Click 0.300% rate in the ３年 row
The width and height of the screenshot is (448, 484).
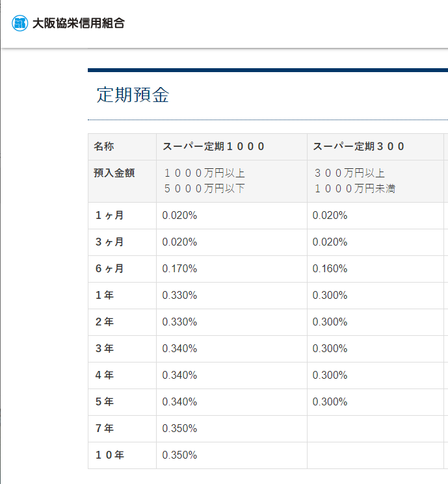coord(330,348)
